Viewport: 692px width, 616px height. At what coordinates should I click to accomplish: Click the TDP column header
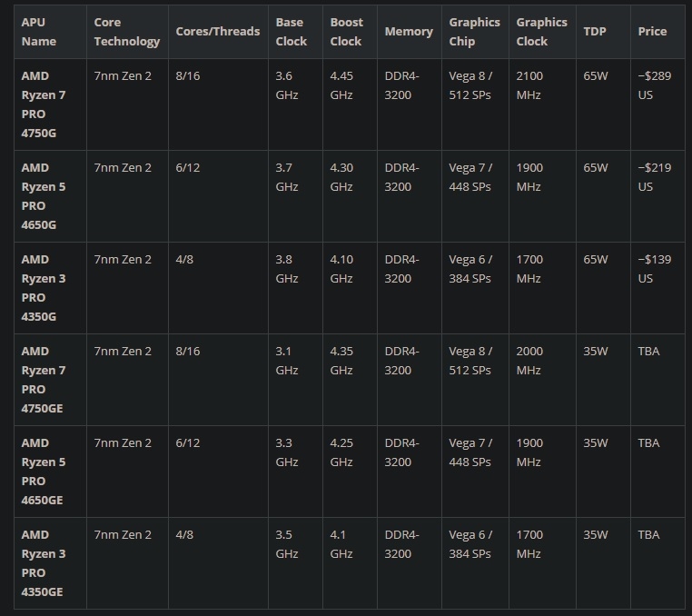595,32
